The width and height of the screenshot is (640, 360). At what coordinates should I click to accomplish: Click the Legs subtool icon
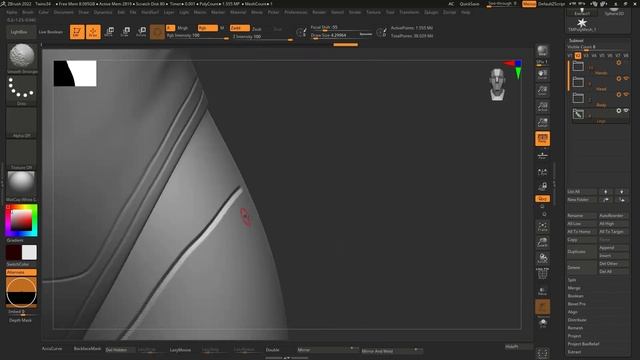click(578, 114)
